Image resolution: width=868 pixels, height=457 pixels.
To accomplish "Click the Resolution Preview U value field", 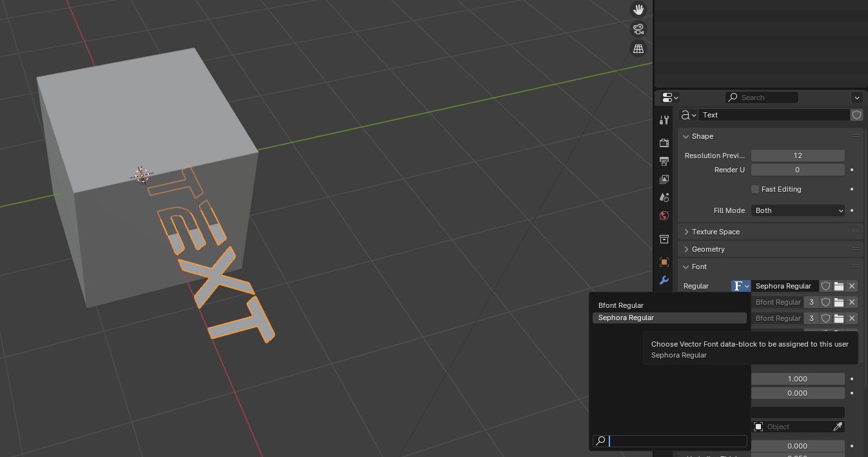I will [x=798, y=156].
